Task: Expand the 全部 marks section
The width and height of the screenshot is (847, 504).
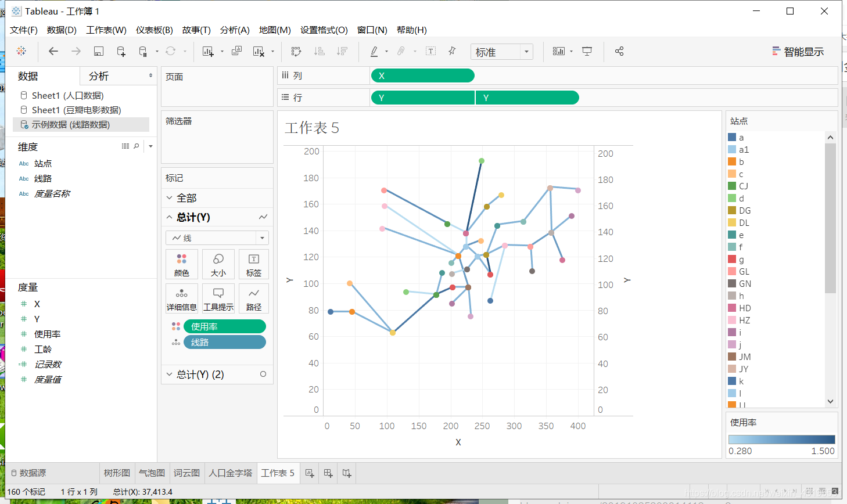Action: tap(169, 198)
